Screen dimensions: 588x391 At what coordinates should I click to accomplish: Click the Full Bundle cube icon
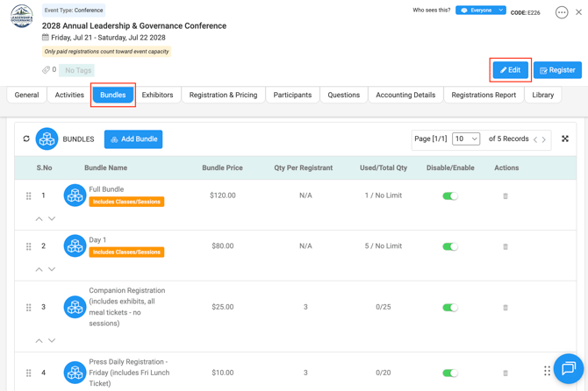75,195
